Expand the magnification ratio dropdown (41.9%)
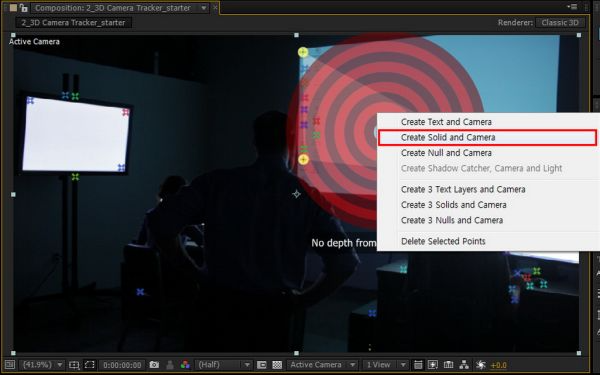 tap(42, 365)
